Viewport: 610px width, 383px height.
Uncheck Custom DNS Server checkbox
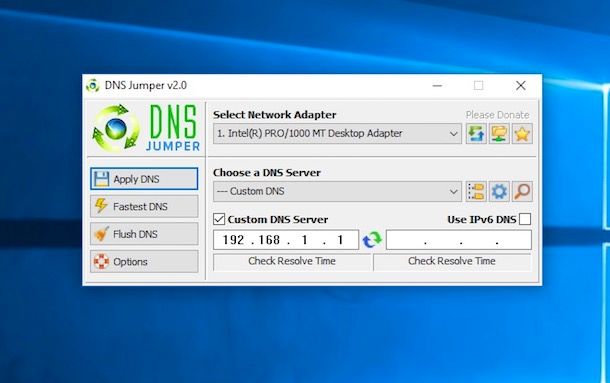[219, 220]
